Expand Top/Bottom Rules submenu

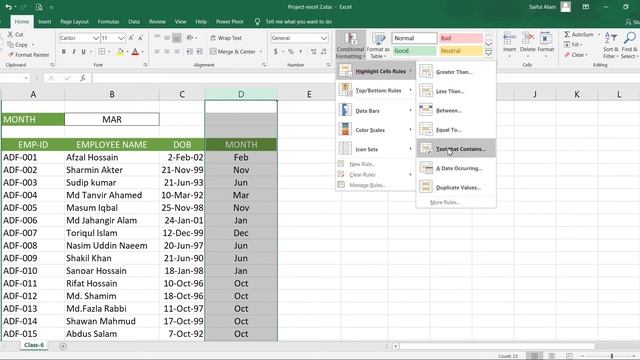coord(376,90)
